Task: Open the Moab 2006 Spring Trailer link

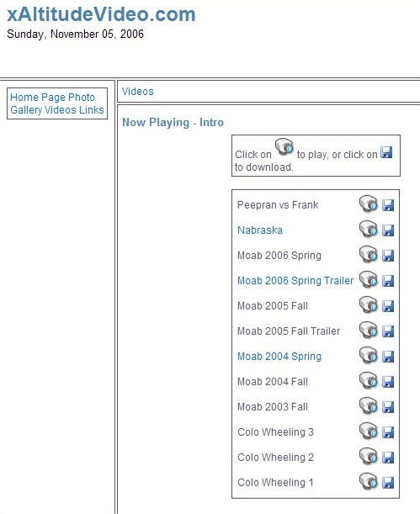Action: click(295, 281)
